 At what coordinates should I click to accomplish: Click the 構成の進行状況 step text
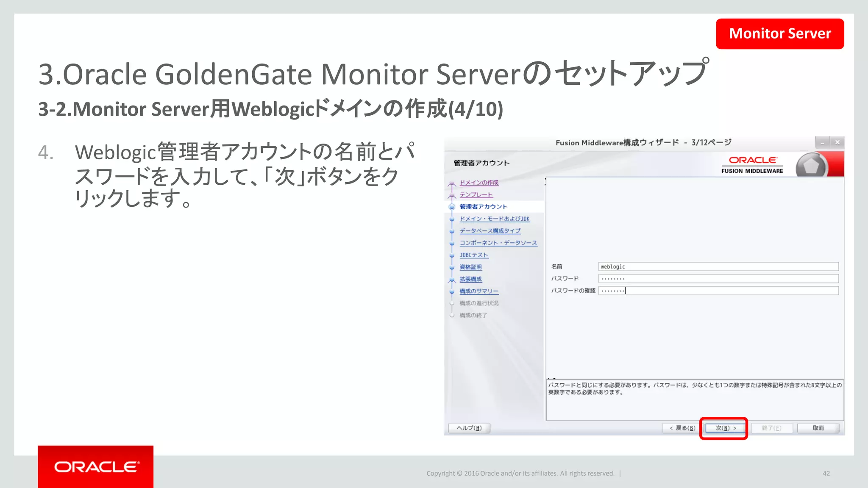(x=479, y=303)
